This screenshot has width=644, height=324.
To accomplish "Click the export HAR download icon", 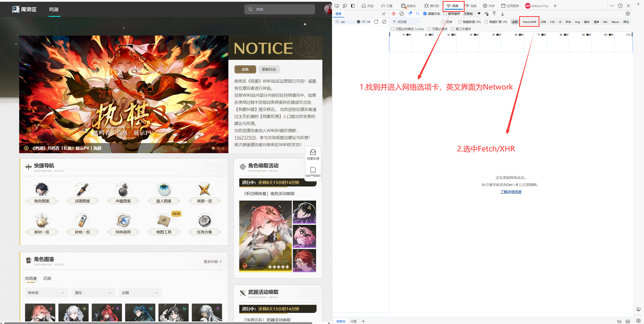I will tap(503, 14).
